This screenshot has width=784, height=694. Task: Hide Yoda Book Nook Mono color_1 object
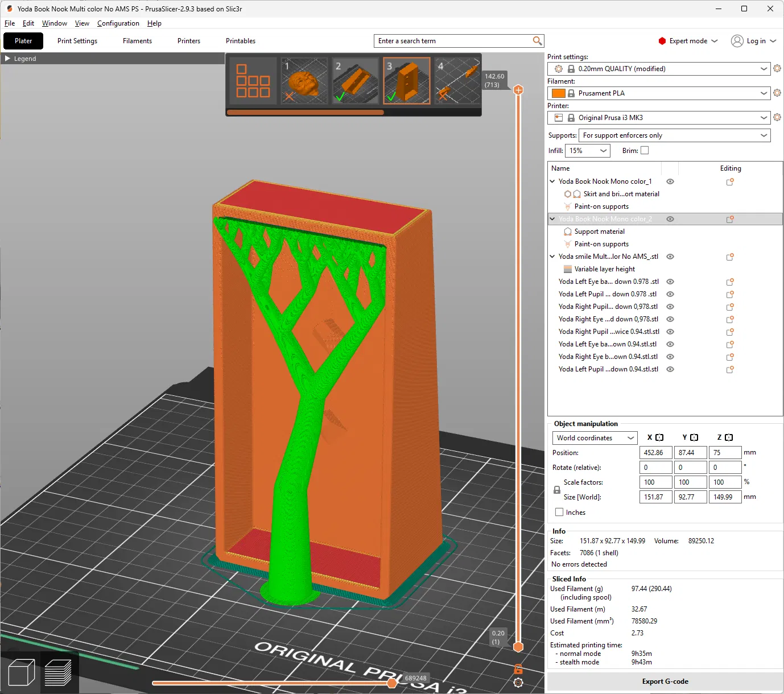point(670,181)
